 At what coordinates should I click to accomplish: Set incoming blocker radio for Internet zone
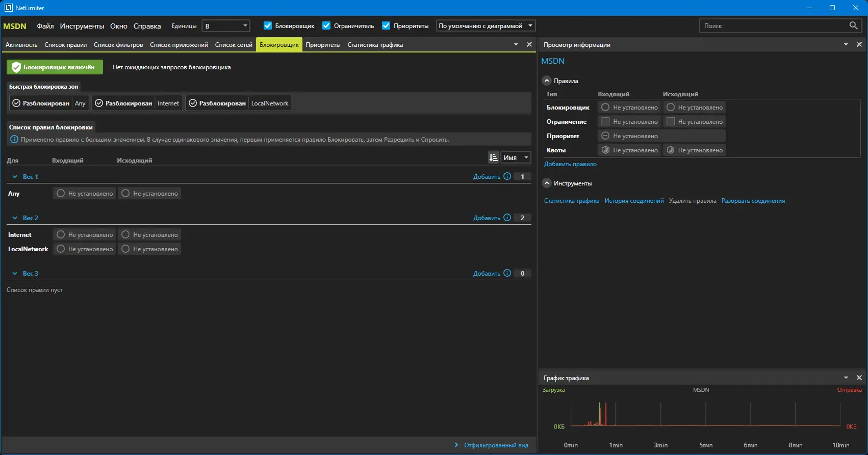(x=61, y=235)
